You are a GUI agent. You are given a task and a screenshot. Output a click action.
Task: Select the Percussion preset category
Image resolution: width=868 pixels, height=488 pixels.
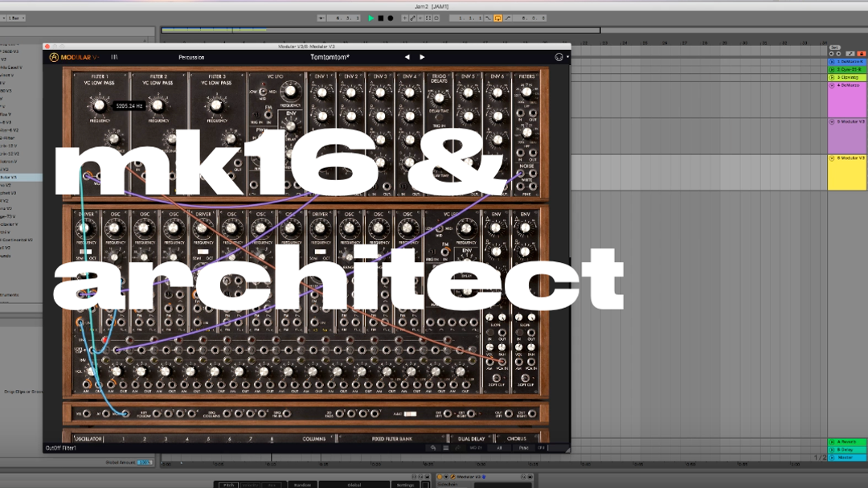(191, 57)
